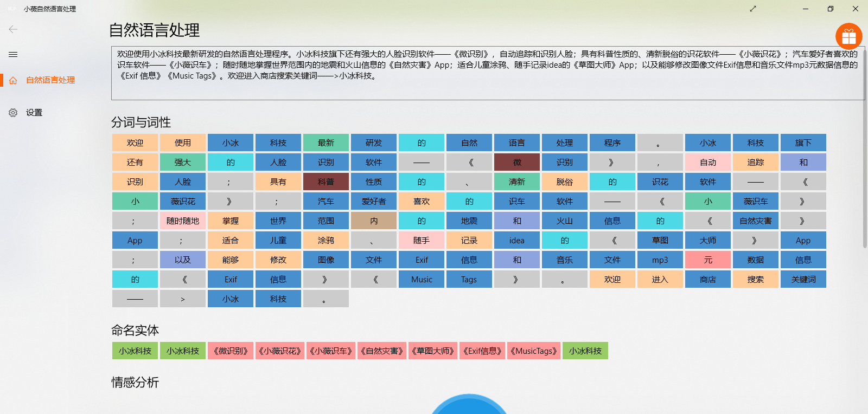Select the 自然灾害 word tile

point(756,221)
